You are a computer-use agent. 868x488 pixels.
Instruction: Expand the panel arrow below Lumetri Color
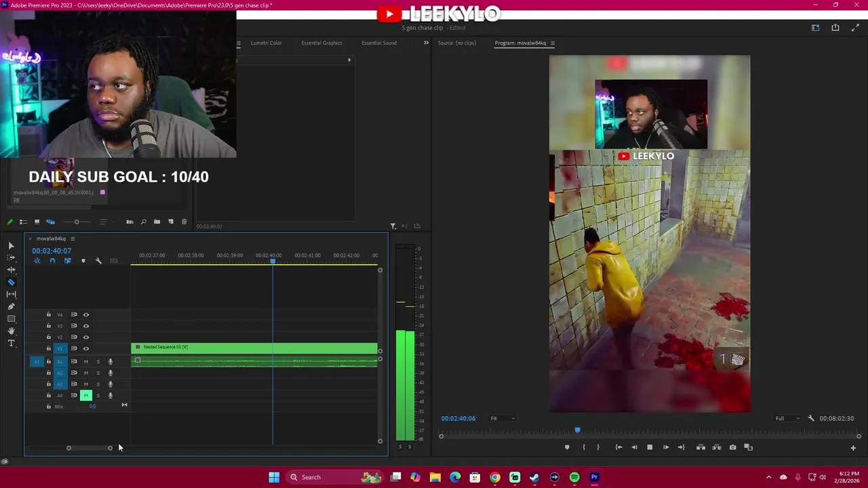(349, 60)
